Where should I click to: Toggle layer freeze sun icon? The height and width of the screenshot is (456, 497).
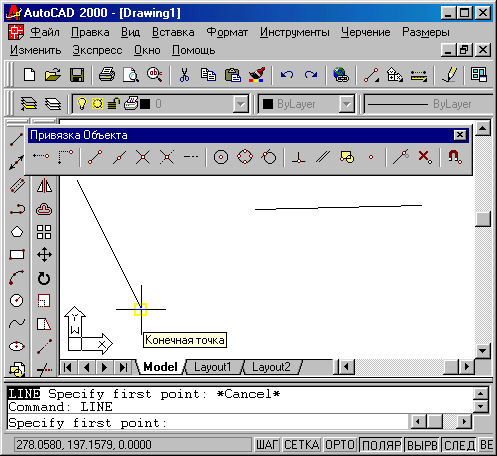click(x=97, y=104)
